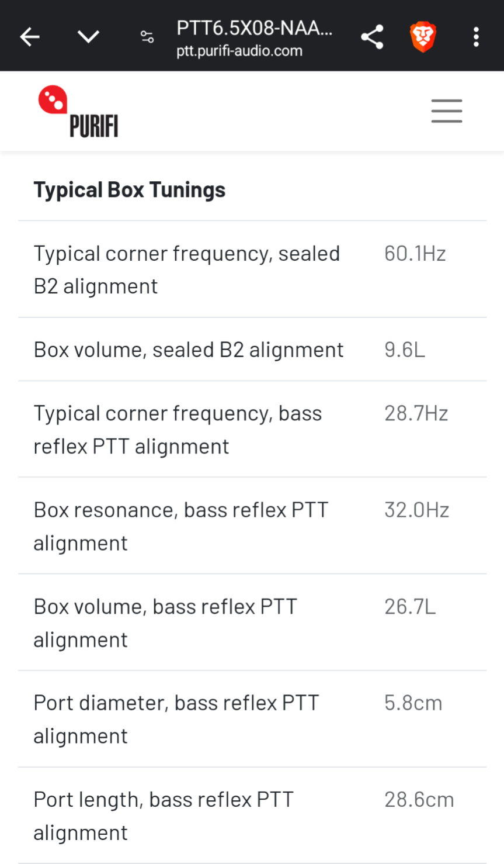Tap the share icon

coord(372,37)
